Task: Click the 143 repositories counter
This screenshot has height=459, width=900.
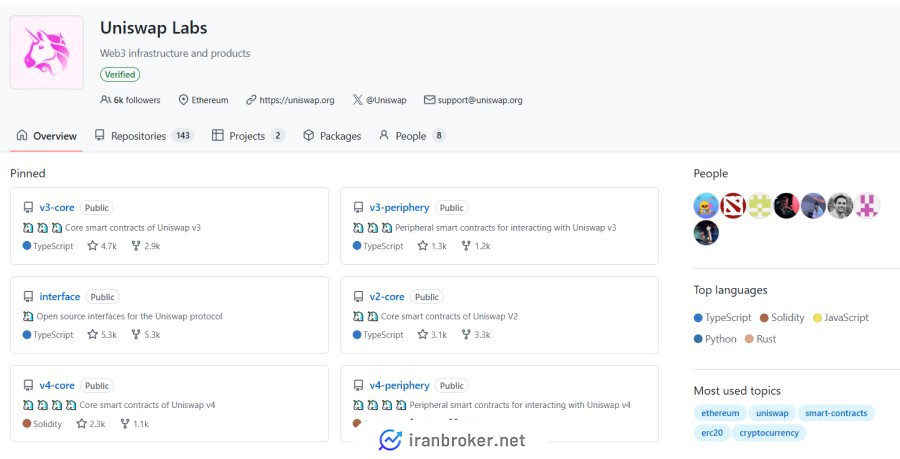Action: [x=183, y=136]
